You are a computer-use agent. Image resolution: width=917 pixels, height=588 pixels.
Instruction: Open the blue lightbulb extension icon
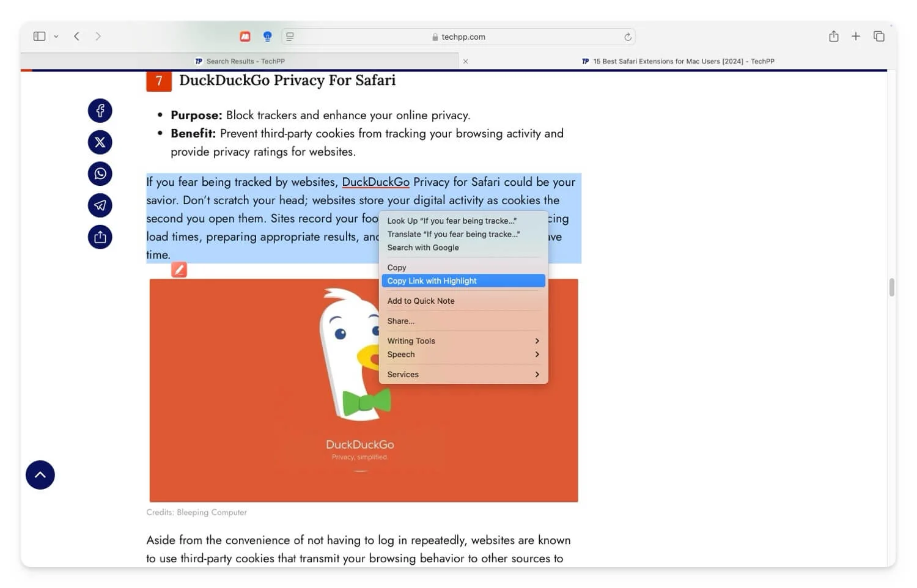[267, 37]
